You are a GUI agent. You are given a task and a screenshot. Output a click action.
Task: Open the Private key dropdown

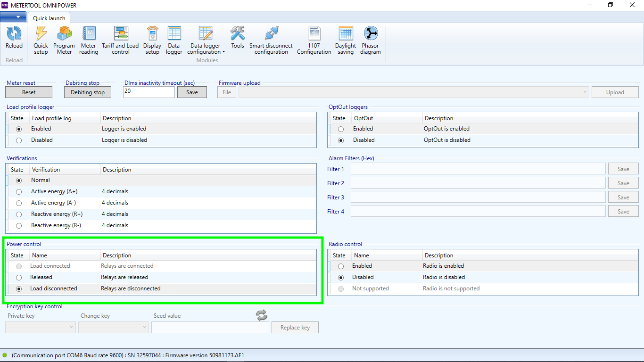click(x=41, y=327)
